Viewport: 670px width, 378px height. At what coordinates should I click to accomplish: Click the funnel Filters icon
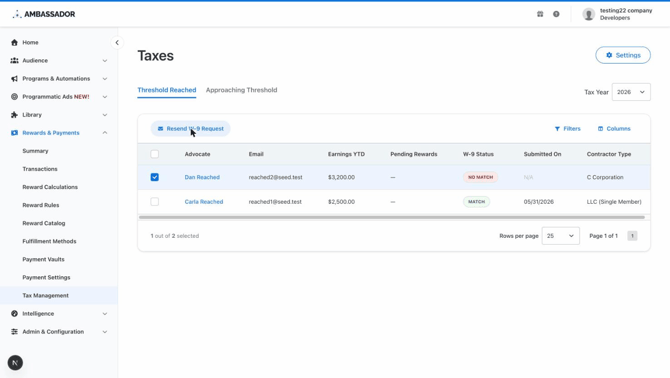coord(557,129)
